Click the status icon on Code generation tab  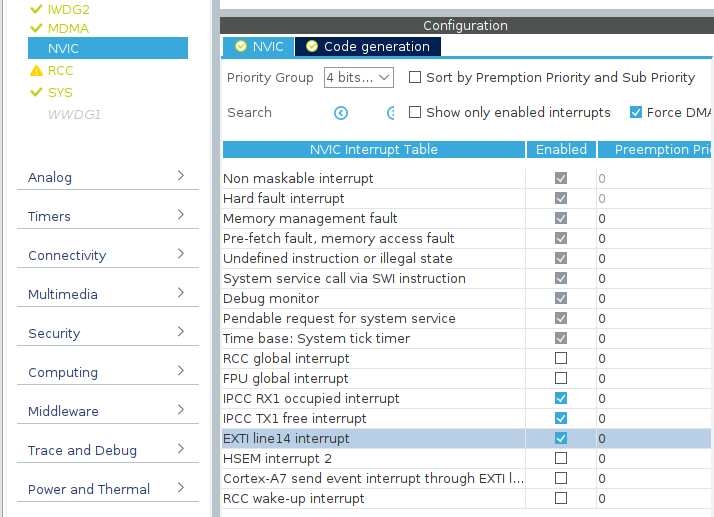pos(311,46)
